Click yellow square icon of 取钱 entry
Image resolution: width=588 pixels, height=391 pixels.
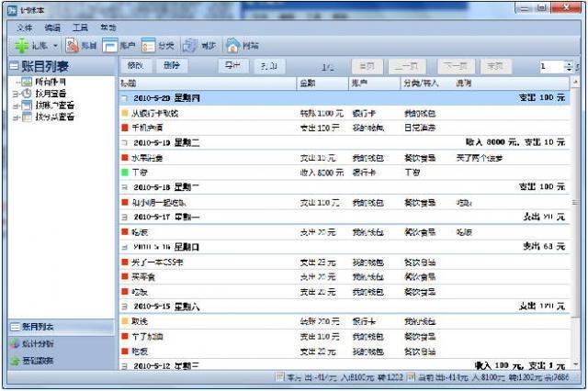[x=125, y=321]
